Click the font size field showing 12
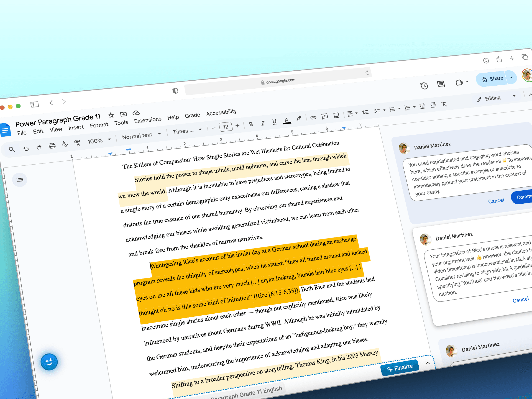 [226, 127]
